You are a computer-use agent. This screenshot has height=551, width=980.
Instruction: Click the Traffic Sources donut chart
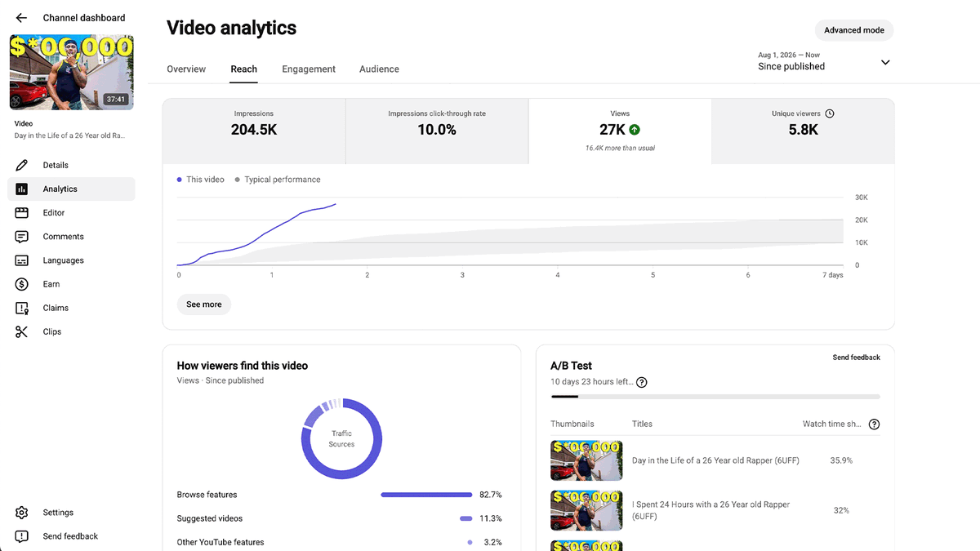tap(341, 439)
